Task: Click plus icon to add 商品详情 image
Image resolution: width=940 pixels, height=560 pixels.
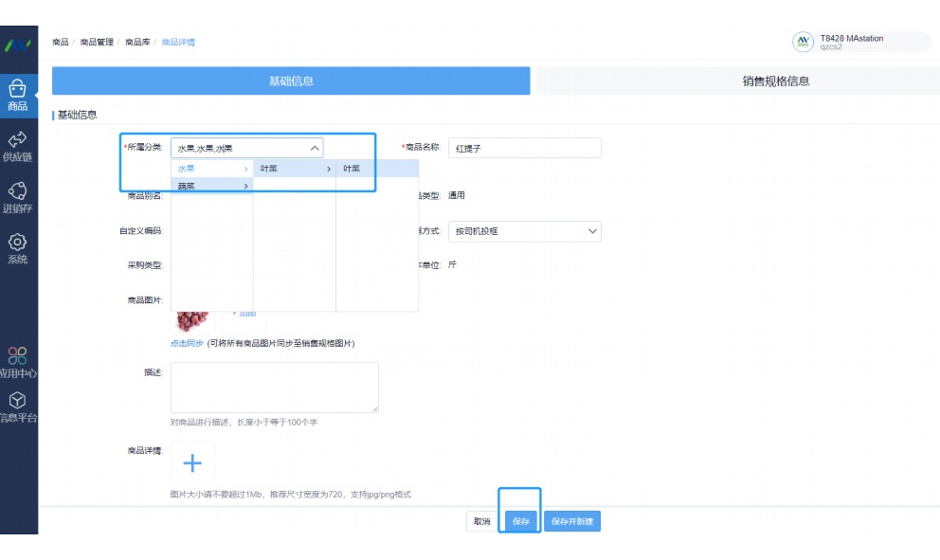Action: [192, 462]
